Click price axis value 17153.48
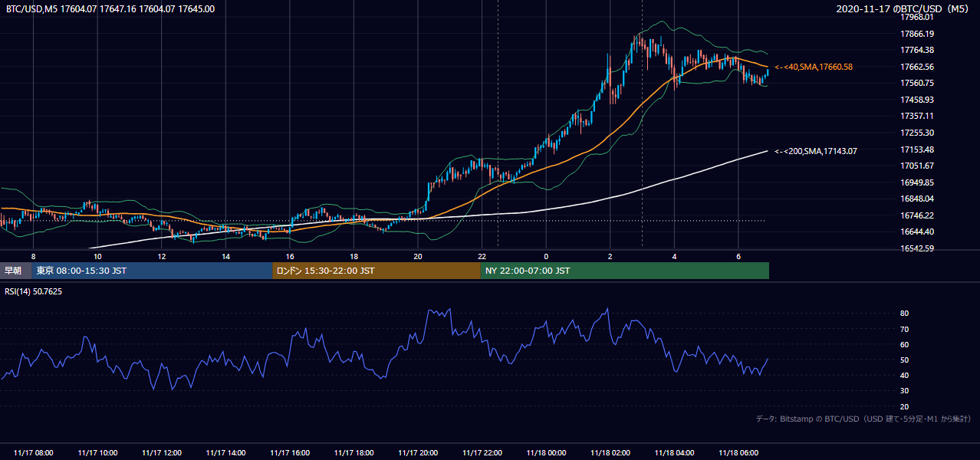The height and width of the screenshot is (460, 980). [917, 149]
